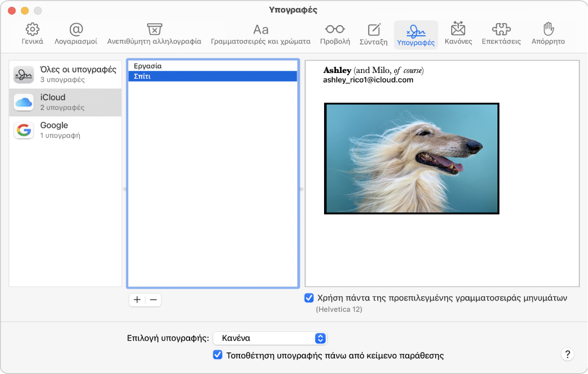Close the Υπογραφές window
Screen dimensions: 588x374
point(12,11)
